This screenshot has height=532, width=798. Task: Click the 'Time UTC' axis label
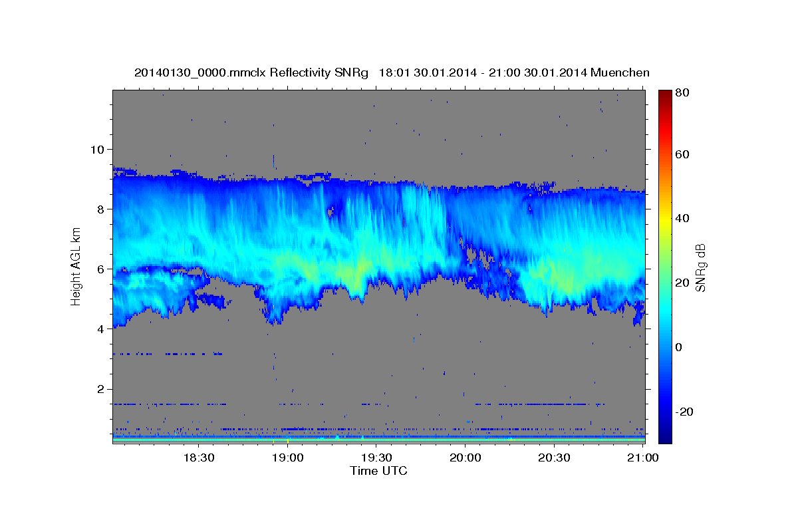pos(378,471)
